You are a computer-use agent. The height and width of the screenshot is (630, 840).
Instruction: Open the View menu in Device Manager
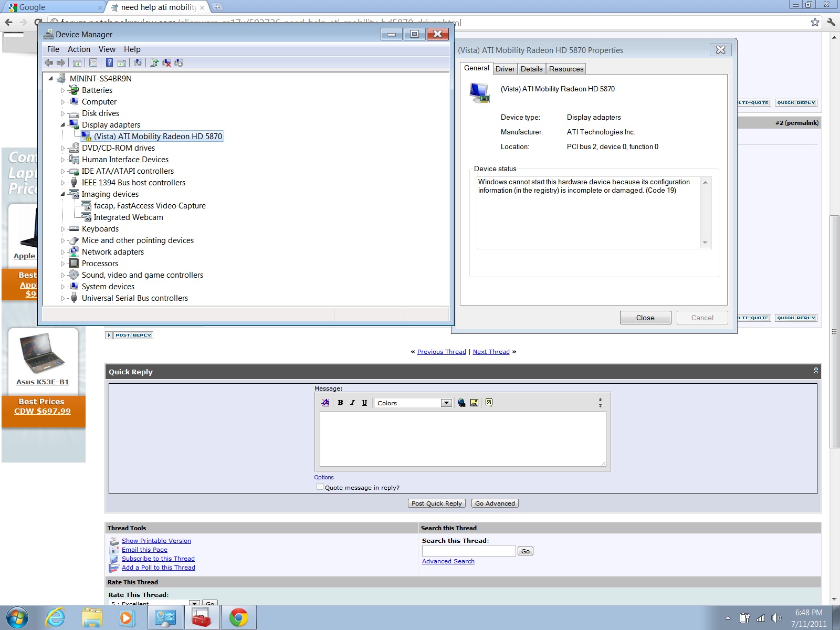point(107,49)
